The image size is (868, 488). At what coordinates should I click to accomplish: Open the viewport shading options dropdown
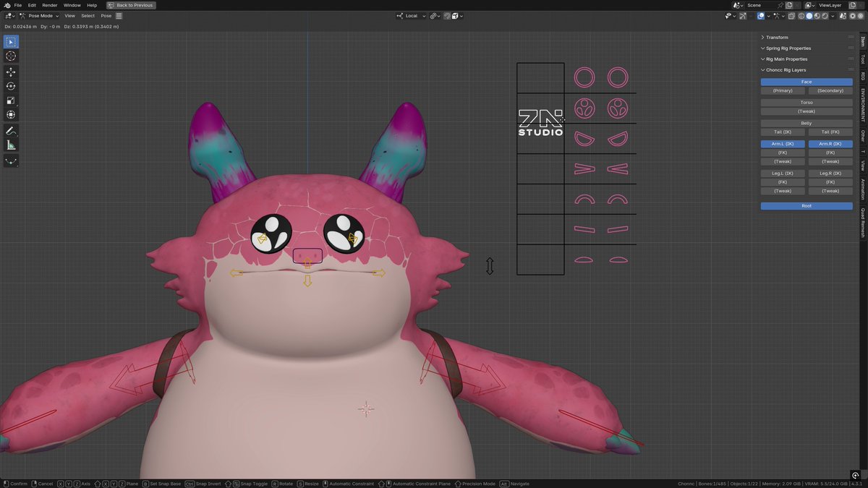coord(833,16)
